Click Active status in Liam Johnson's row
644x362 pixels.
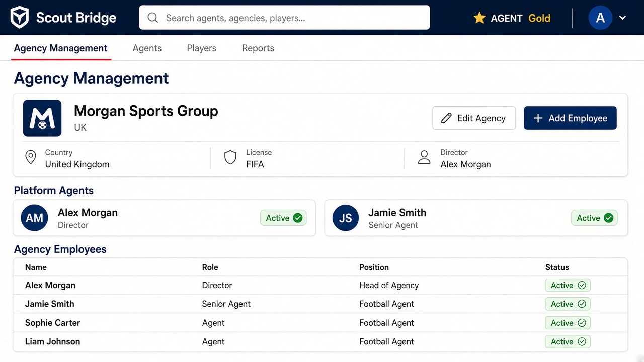pos(568,341)
